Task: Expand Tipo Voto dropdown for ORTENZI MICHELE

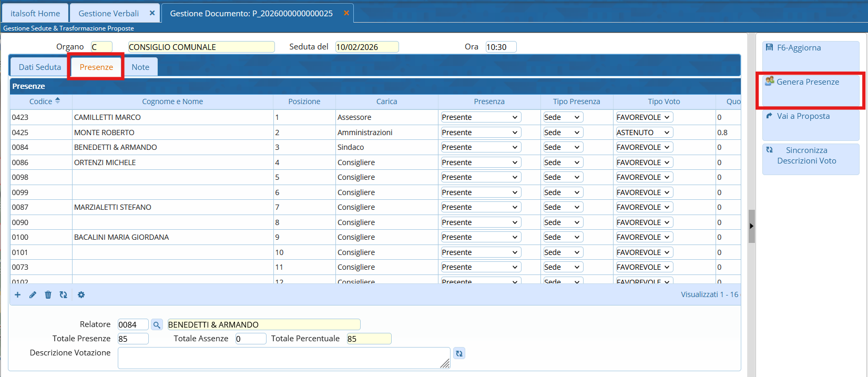Action: 644,162
